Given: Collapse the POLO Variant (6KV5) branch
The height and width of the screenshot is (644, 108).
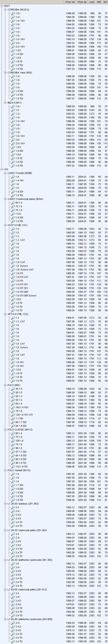Looking at the screenshot, I should click(x=5, y=470).
